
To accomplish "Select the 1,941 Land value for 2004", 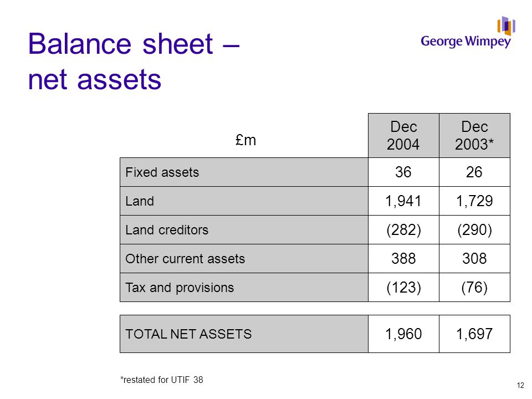I will coord(403,201).
